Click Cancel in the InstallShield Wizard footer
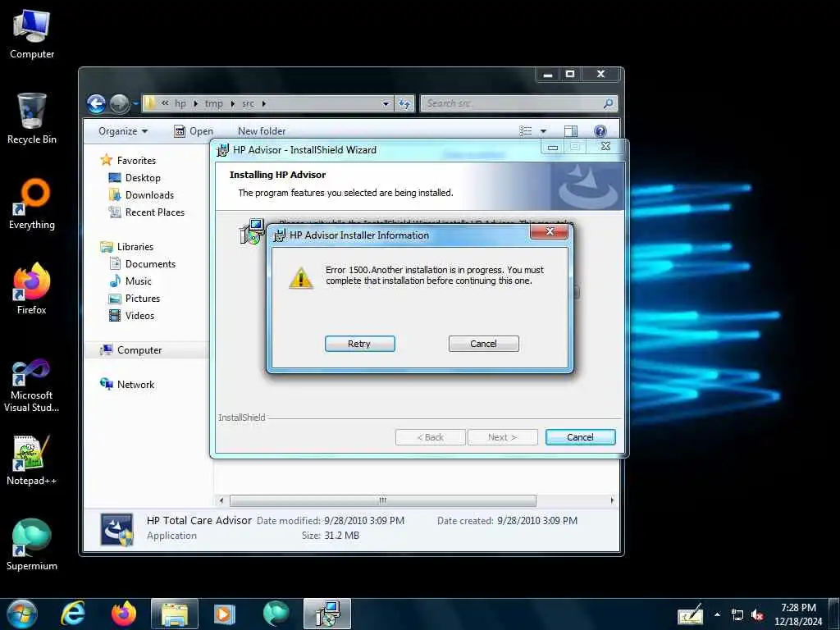840x630 pixels. 580,437
